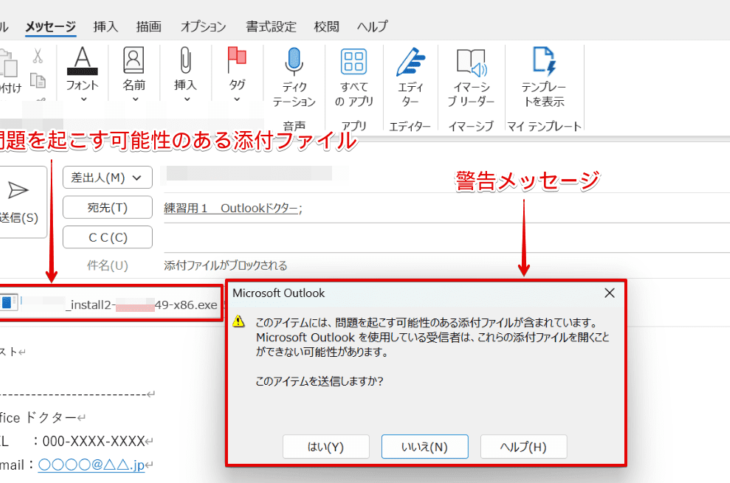This screenshot has height=483, width=730.
Task: Open the ヘルプ ribbon tab
Action: click(372, 26)
